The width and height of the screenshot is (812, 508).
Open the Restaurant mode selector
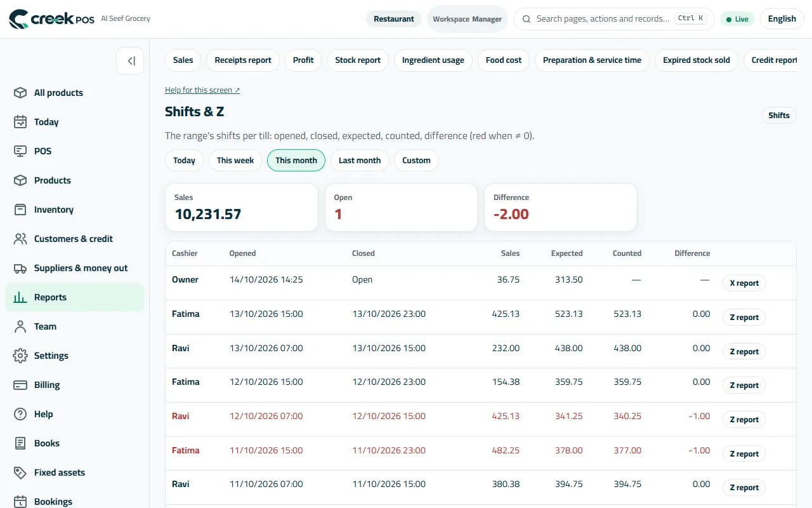tap(394, 19)
